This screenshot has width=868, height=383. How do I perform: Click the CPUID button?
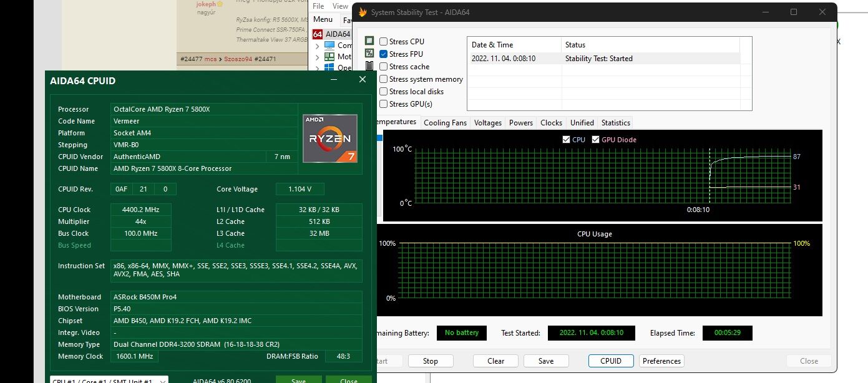click(611, 361)
